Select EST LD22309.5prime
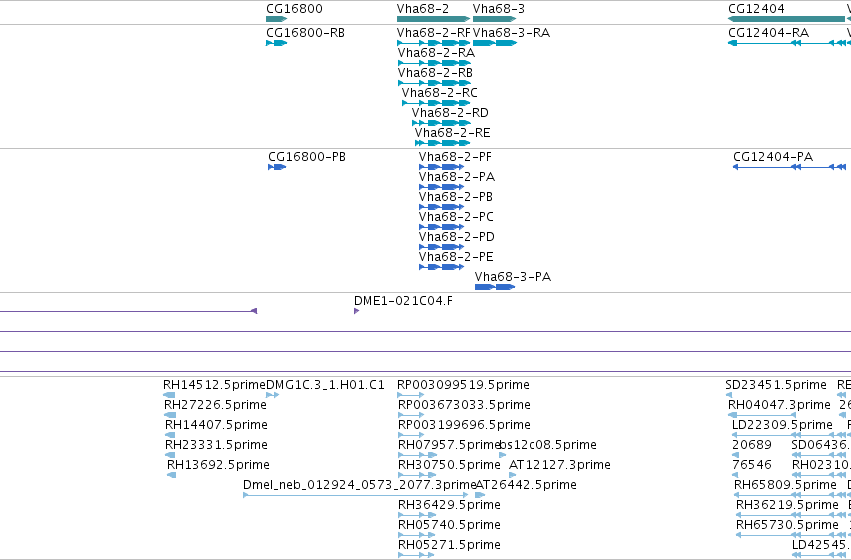 coord(782,424)
